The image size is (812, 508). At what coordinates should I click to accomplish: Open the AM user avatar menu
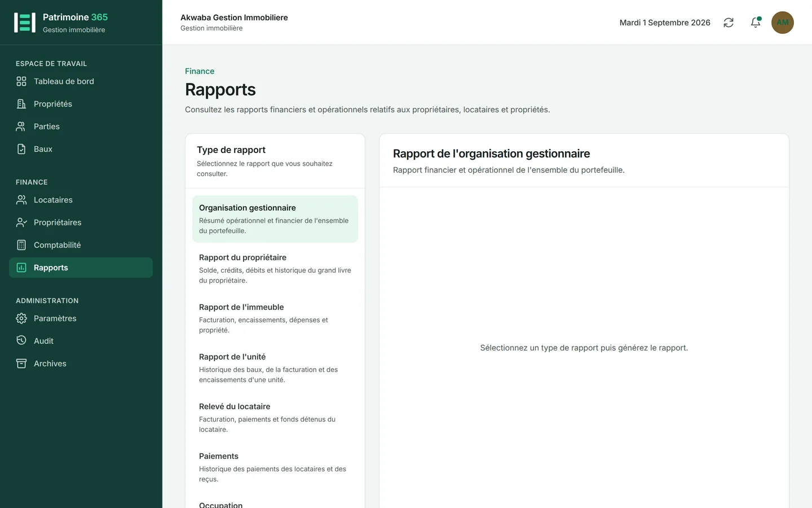coord(783,23)
